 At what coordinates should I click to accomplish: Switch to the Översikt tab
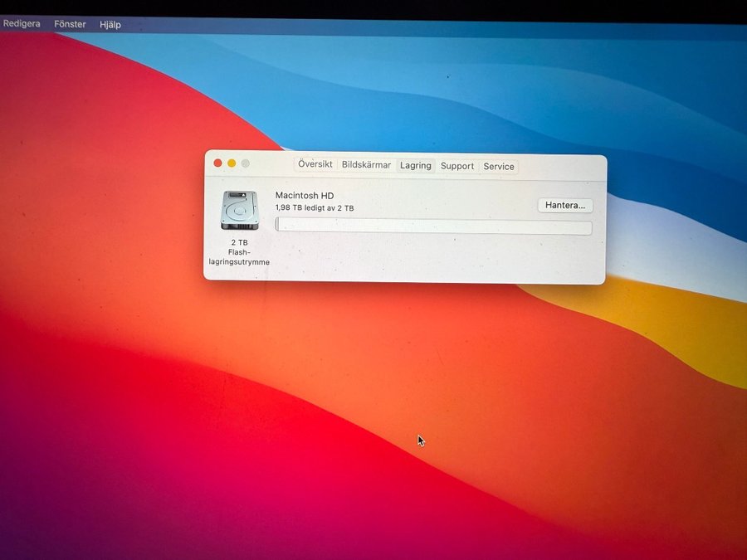click(315, 165)
